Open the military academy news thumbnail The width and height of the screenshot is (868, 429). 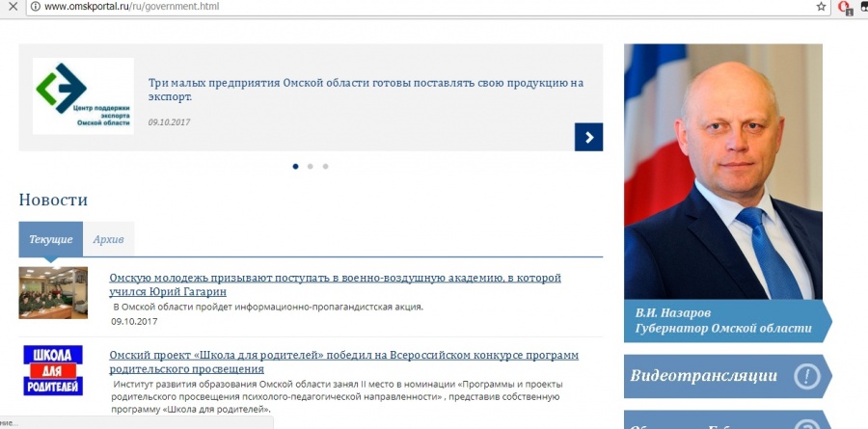53,292
